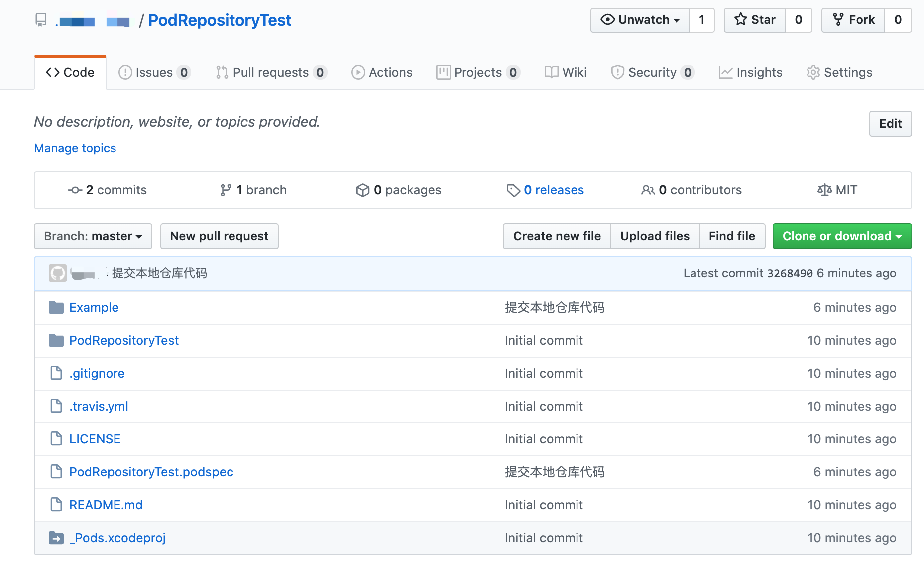Click the watchers count next to Unwatch
This screenshot has width=924, height=562.
(702, 20)
